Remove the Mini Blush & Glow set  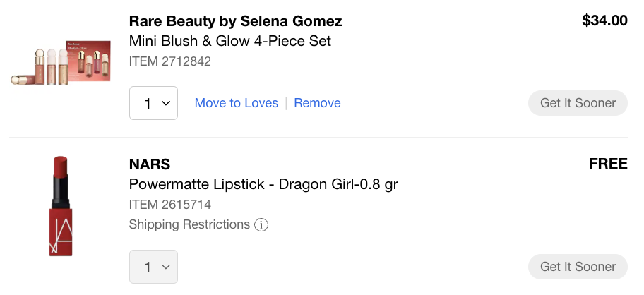click(x=317, y=103)
